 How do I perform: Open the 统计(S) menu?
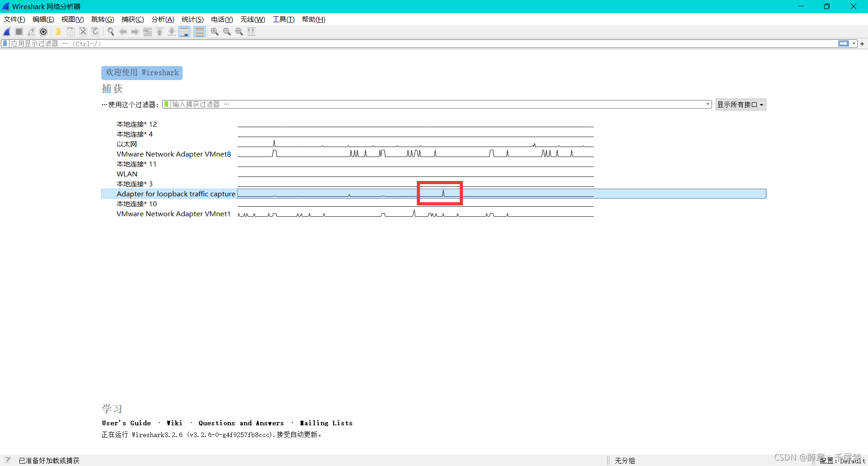193,19
